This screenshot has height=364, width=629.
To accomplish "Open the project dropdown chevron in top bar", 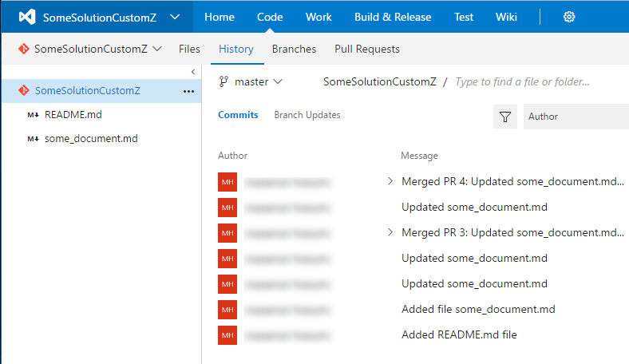I will coord(175,17).
